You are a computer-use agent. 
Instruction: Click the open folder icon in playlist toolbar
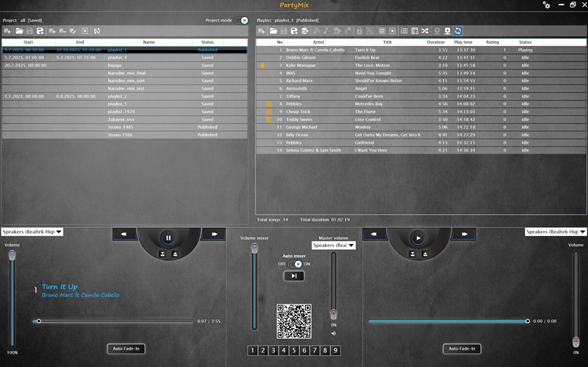(x=273, y=31)
